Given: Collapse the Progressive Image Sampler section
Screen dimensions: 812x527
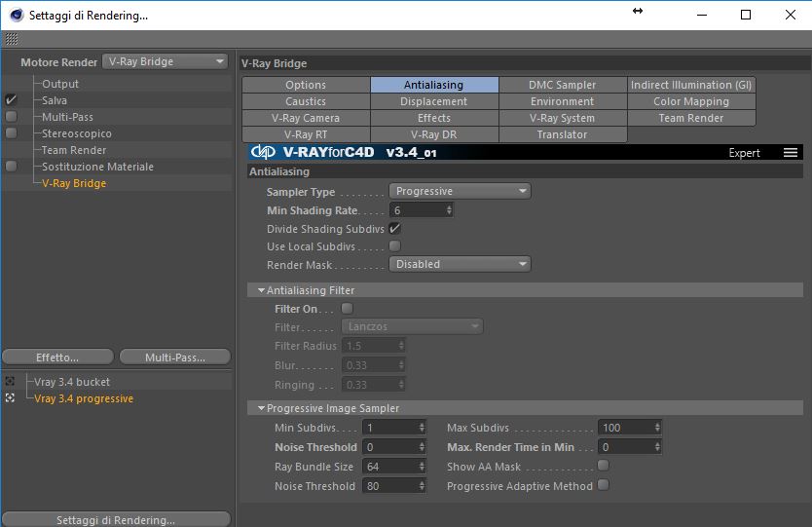Looking at the screenshot, I should pos(262,408).
